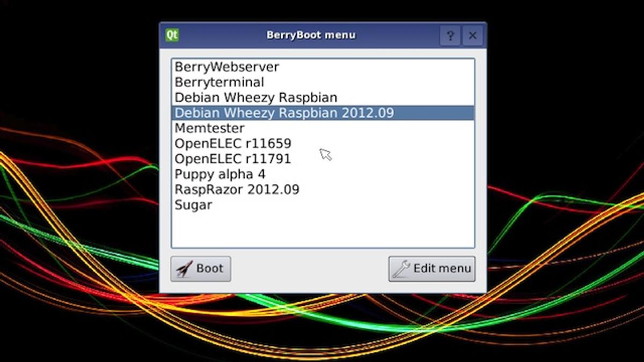Close the BerryBoot menu window

[472, 36]
